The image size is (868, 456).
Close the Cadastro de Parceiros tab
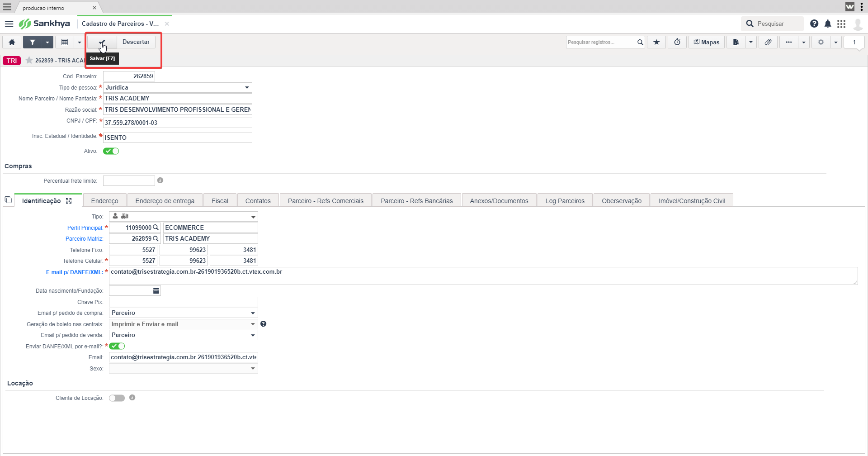pyautogui.click(x=167, y=24)
